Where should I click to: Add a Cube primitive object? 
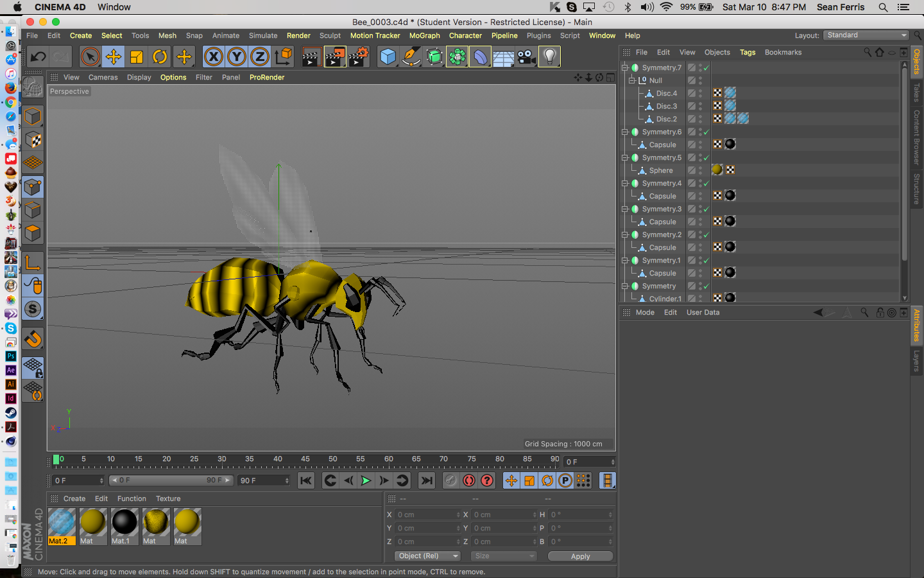tap(388, 57)
